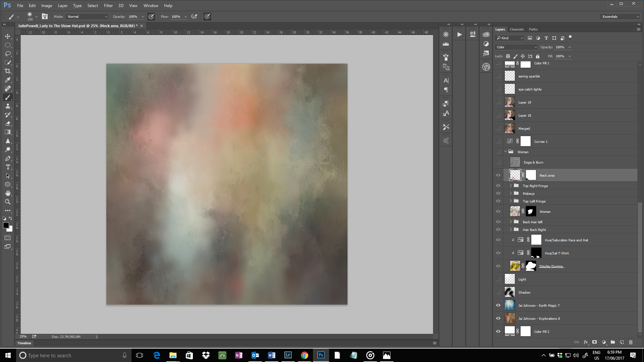The image size is (644, 362).
Task: Select the Zoom tool
Action: 8,202
